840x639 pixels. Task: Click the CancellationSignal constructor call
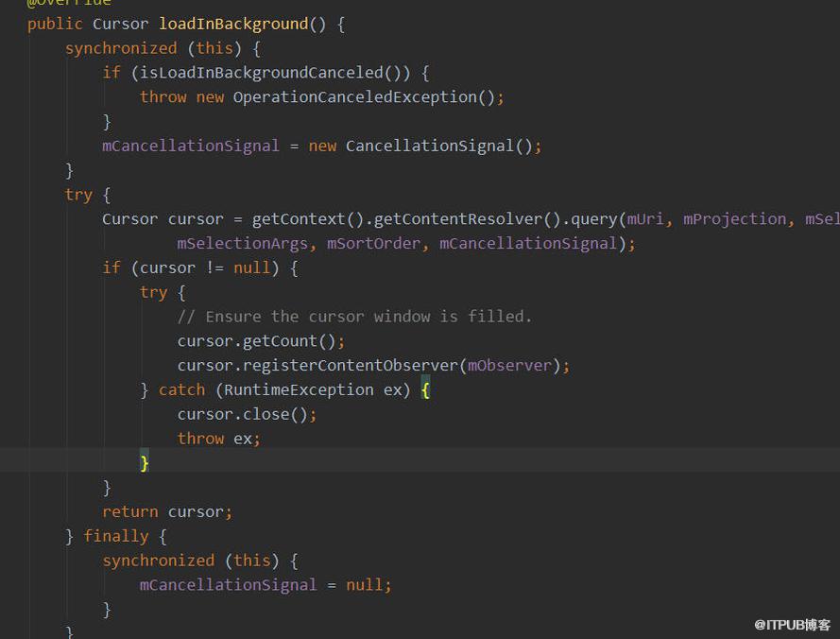coord(430,146)
